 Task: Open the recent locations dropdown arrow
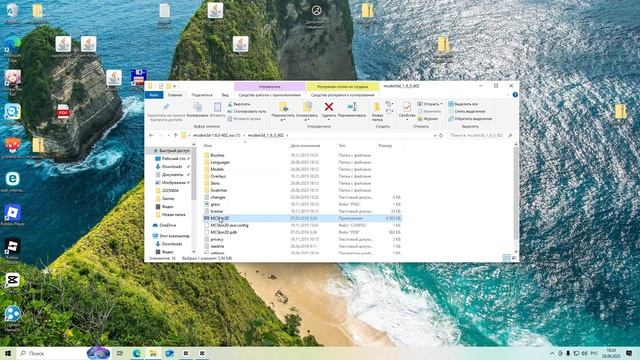[169, 135]
